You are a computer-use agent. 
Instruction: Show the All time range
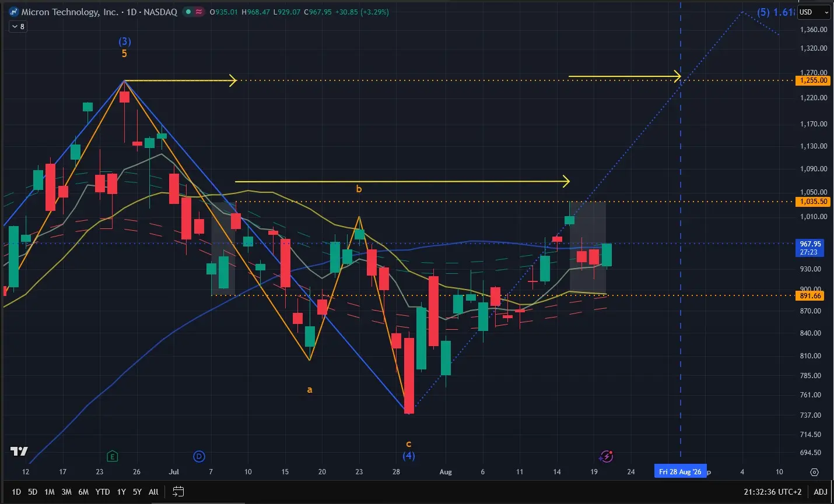(153, 492)
